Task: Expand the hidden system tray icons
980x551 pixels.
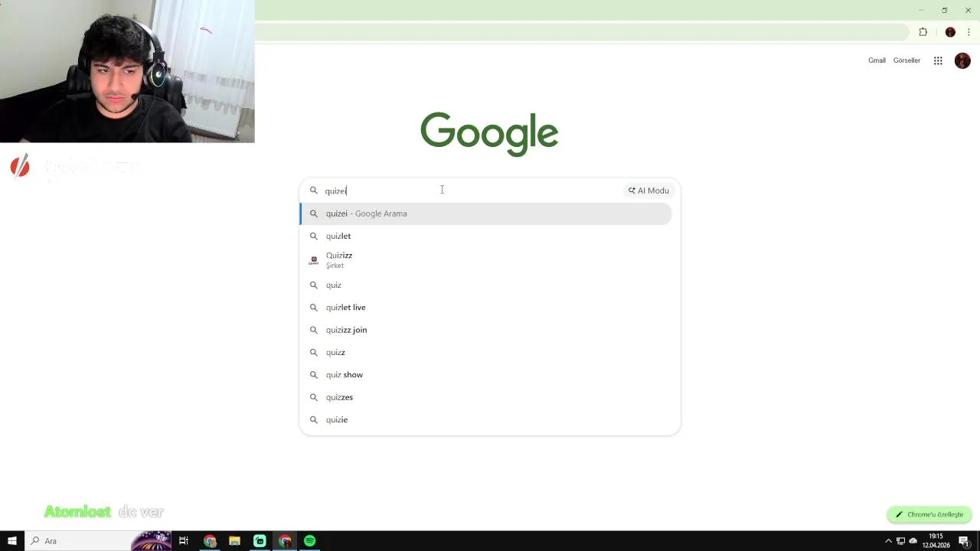Action: 888,541
